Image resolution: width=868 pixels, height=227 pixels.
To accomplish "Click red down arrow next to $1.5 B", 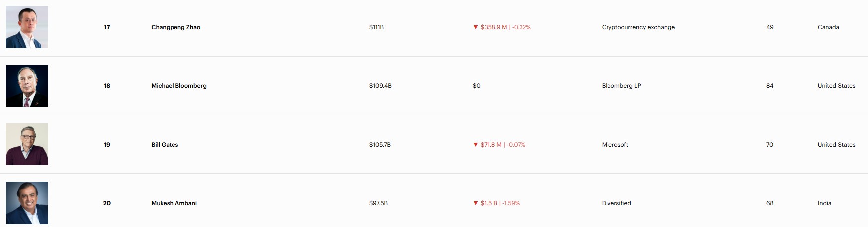I will pyautogui.click(x=476, y=203).
